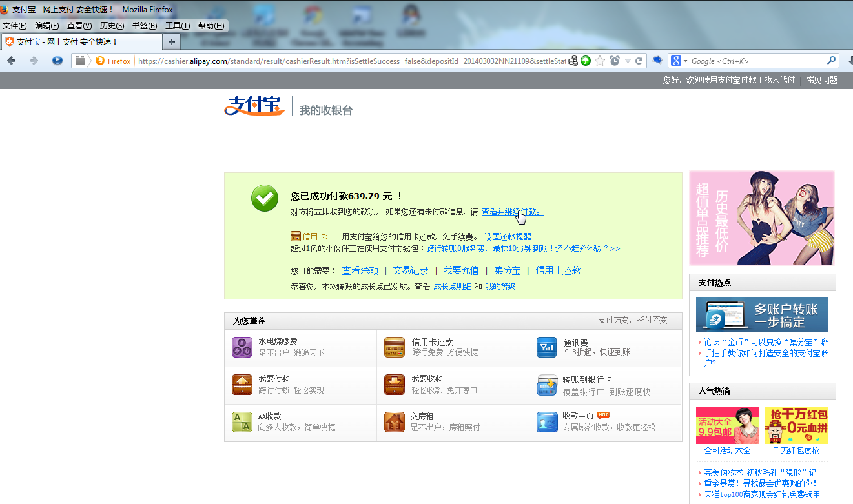Click the 全网活动大全 link

click(727, 450)
